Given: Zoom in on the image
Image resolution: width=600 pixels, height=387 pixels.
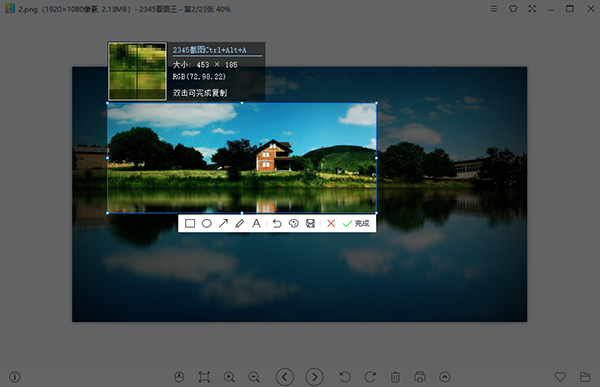Looking at the screenshot, I should [x=229, y=377].
